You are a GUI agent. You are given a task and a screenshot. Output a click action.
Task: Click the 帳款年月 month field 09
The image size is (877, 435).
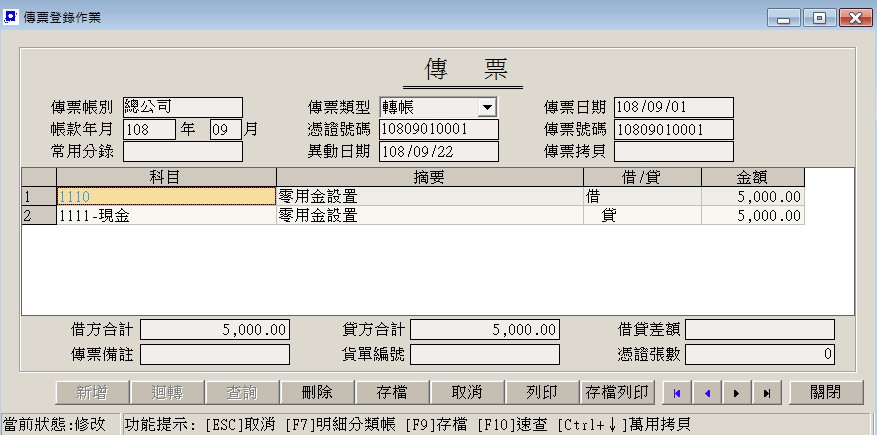click(x=226, y=130)
